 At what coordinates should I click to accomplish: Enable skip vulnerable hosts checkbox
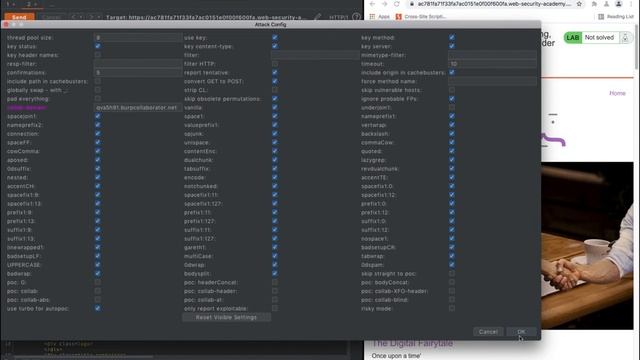pyautogui.click(x=452, y=90)
